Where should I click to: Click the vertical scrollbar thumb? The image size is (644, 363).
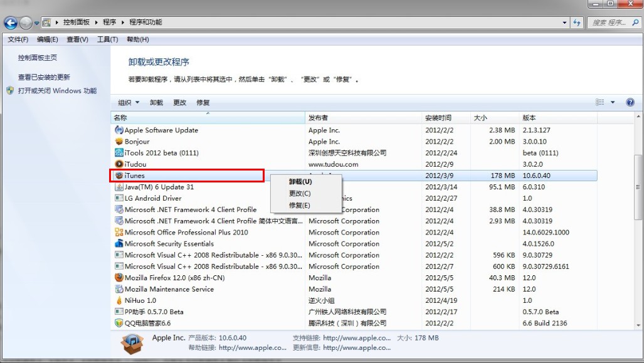click(638, 187)
